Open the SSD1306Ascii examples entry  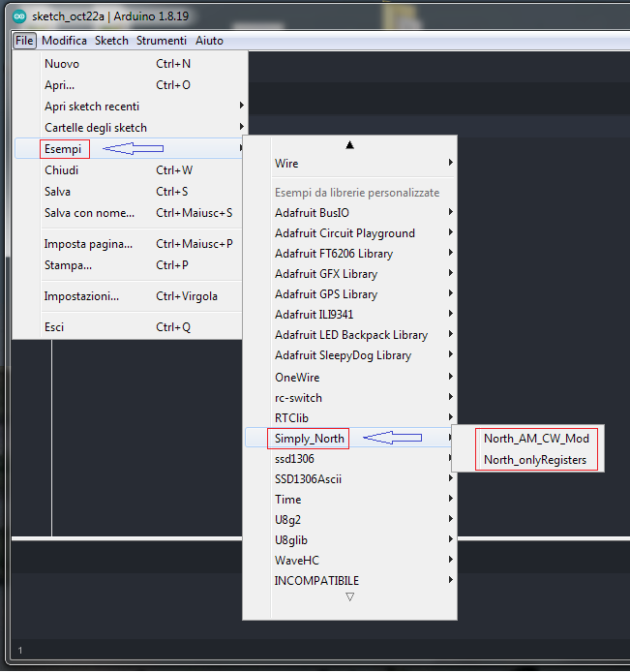coord(350,478)
